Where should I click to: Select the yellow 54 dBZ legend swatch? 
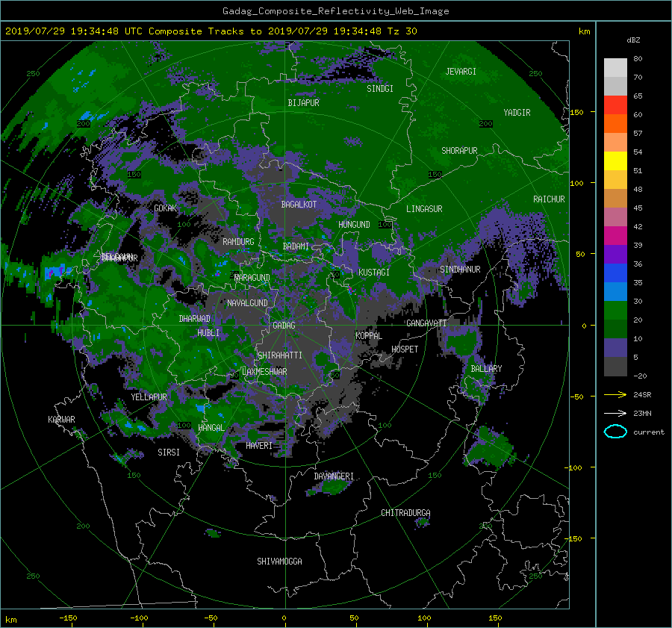[615, 161]
